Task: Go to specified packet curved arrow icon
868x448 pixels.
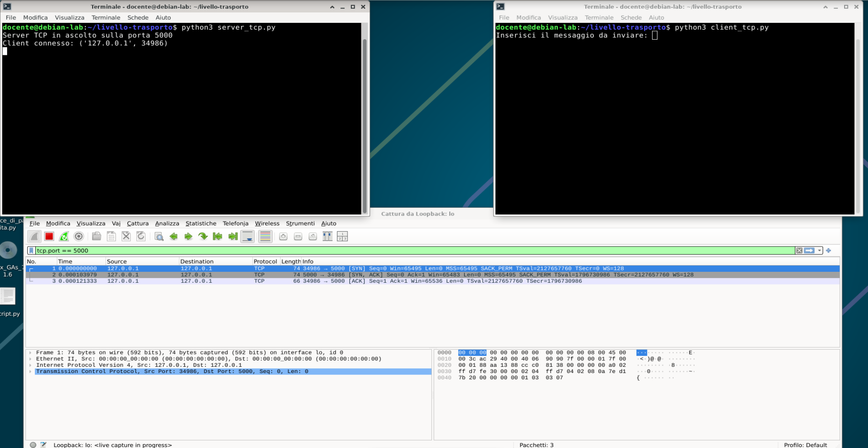Action: point(203,236)
